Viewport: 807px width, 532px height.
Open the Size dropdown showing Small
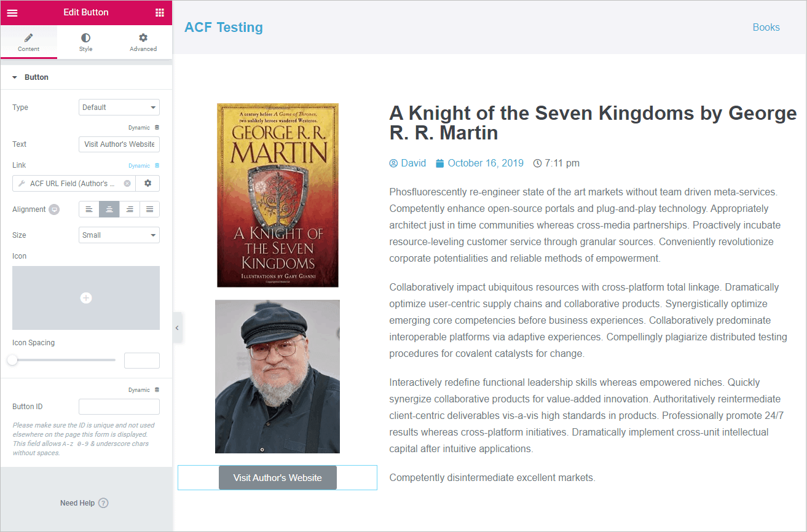pyautogui.click(x=119, y=235)
